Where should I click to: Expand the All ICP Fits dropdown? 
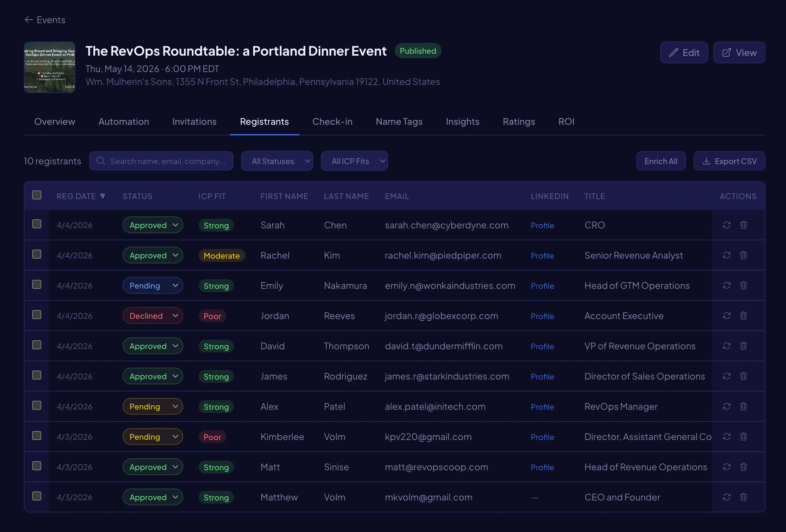point(354,161)
